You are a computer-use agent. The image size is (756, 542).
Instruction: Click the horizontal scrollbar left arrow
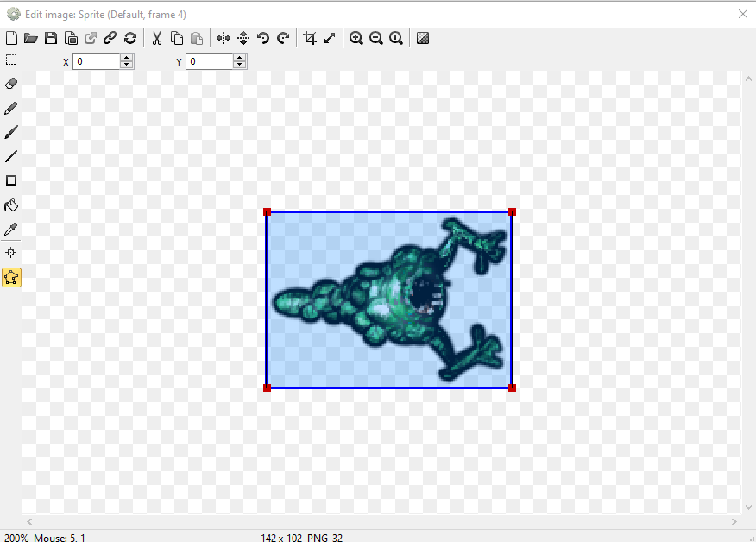[29, 521]
